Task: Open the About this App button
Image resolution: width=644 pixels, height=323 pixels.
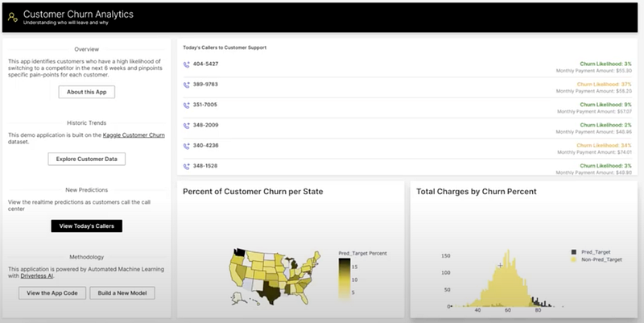Action: point(88,92)
